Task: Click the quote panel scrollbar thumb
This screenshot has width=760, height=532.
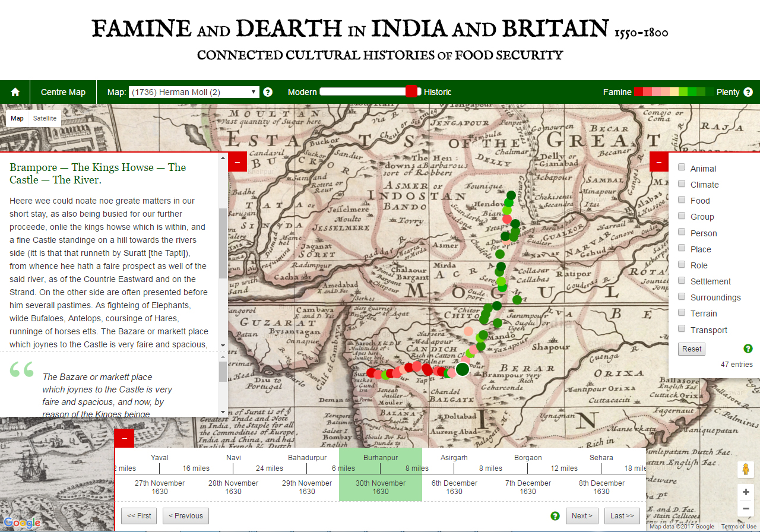Action: tap(223, 372)
